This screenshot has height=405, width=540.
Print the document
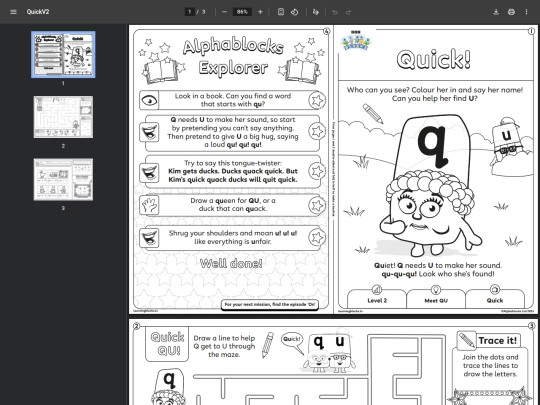511,12
